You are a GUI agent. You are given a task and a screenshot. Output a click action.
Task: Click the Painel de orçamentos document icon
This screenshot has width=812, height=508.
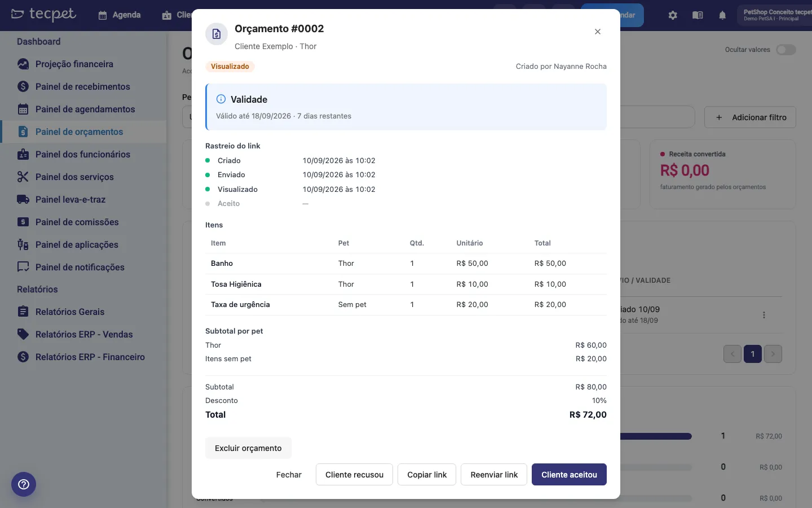(x=23, y=132)
